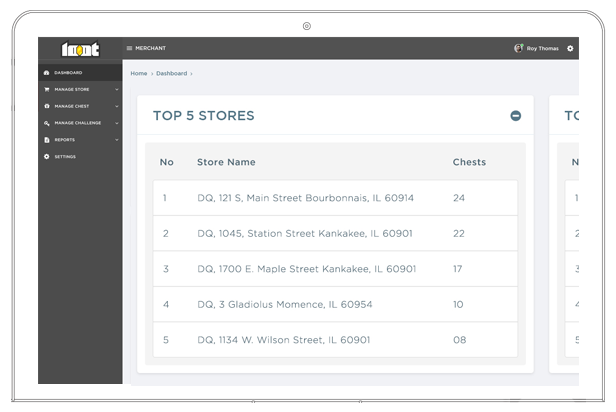Click row number 3 in Top 5 Stores
Viewport: 616px width, 412px height.
tap(166, 269)
